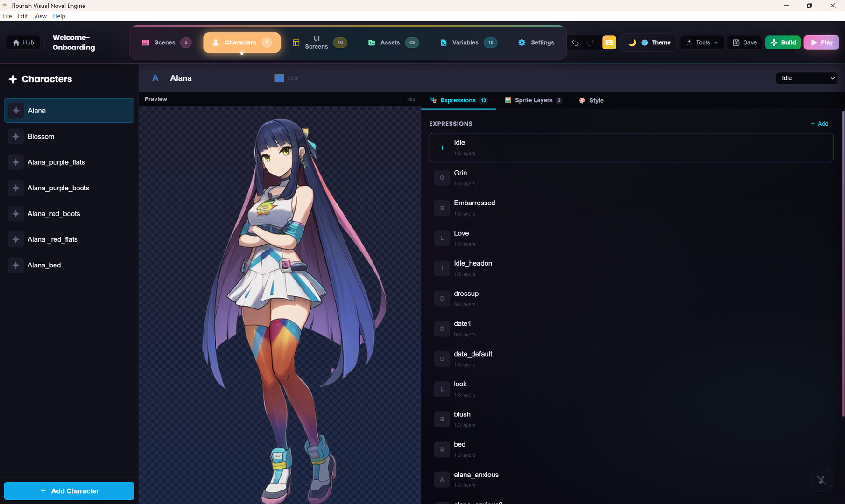Open the Idle expression dropdown
845x504 pixels.
(x=806, y=78)
